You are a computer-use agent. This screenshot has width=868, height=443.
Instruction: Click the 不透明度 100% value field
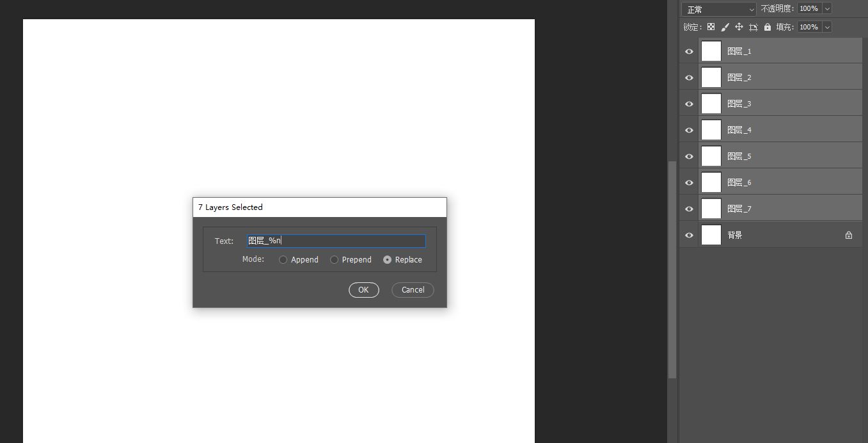click(809, 8)
